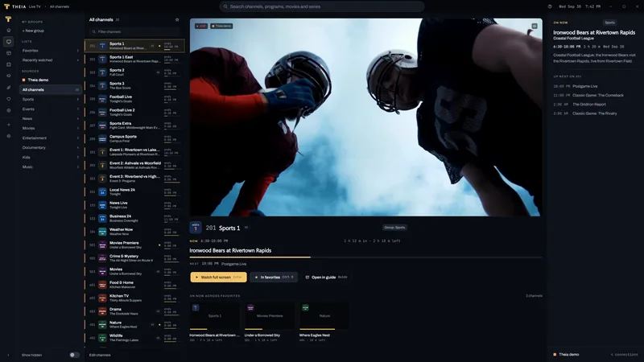Select the Events category
Image resolution: width=644 pixels, height=362 pixels.
tap(50, 109)
